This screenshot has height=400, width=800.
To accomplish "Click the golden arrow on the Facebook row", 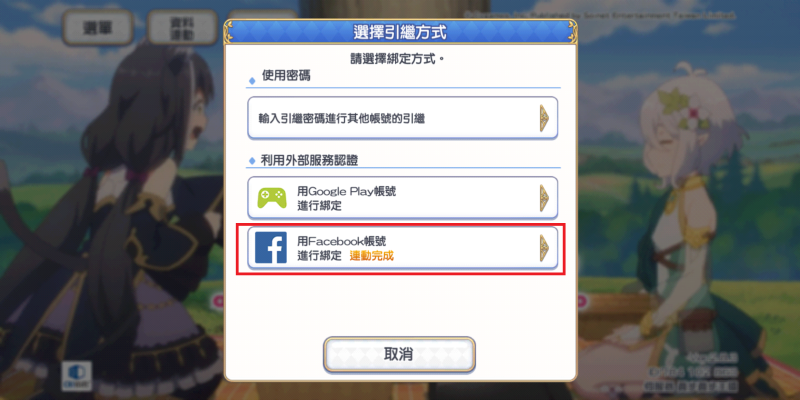I will pos(544,248).
